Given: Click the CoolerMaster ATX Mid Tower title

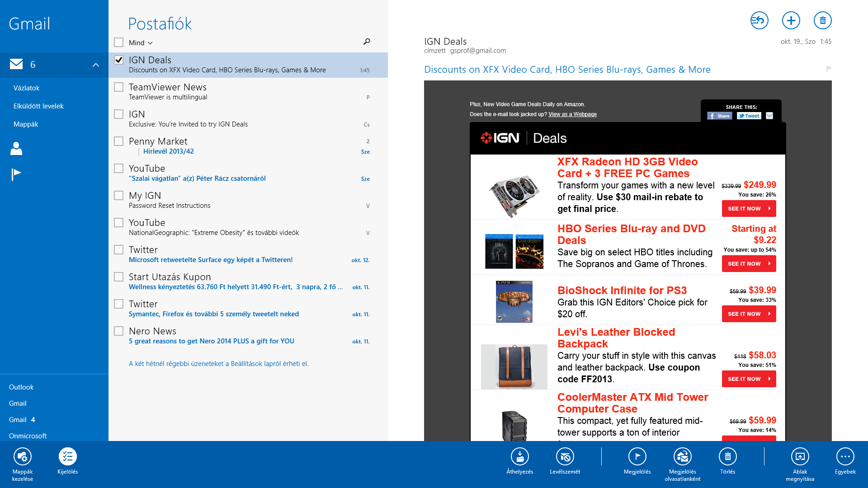Looking at the screenshot, I should pyautogui.click(x=632, y=403).
